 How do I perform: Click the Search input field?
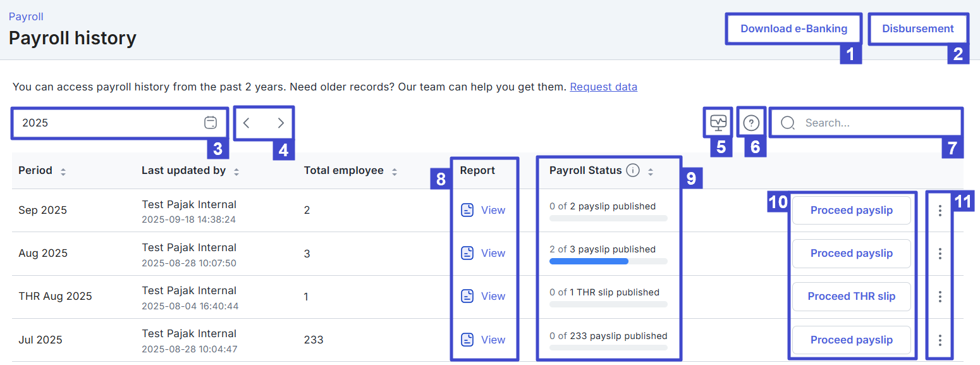coord(873,123)
